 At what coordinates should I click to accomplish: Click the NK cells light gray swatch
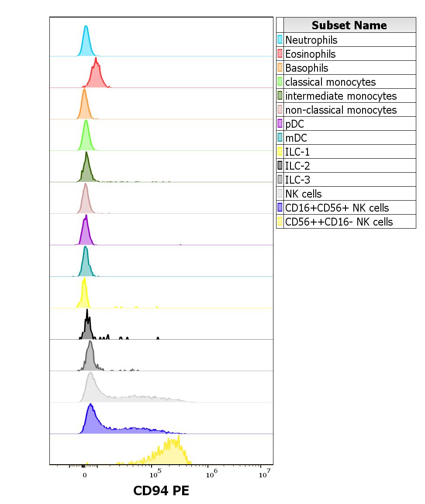tap(281, 194)
